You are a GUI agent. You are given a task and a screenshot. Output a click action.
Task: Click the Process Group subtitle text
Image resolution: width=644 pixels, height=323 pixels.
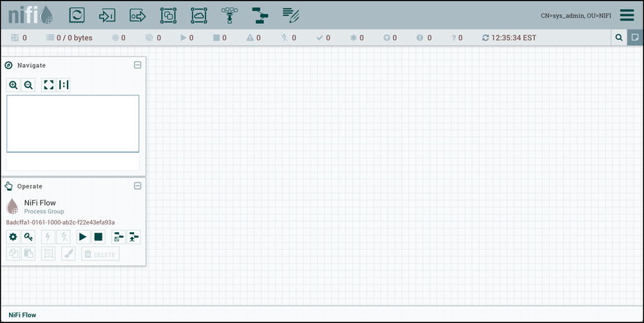pos(44,211)
